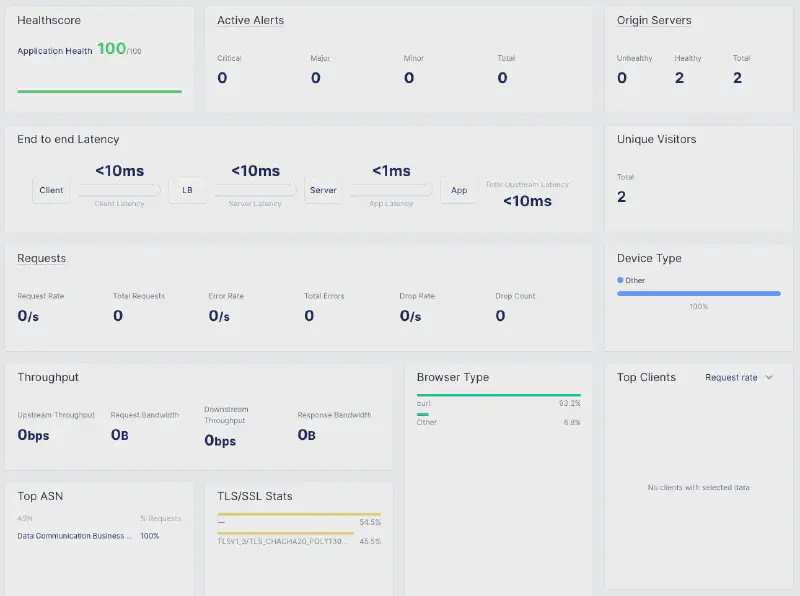Image resolution: width=800 pixels, height=596 pixels.
Task: Open Data Communication Business ASN entry
Action: (75, 536)
